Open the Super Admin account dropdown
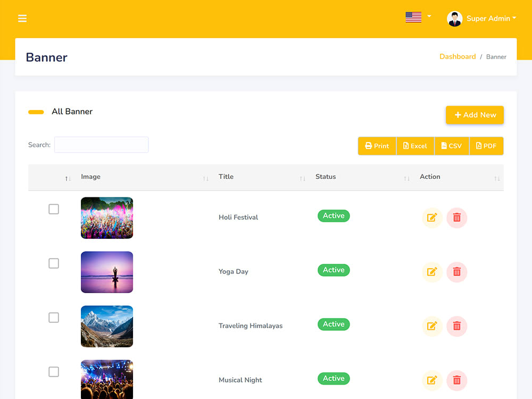This screenshot has width=532, height=399. pyautogui.click(x=491, y=18)
